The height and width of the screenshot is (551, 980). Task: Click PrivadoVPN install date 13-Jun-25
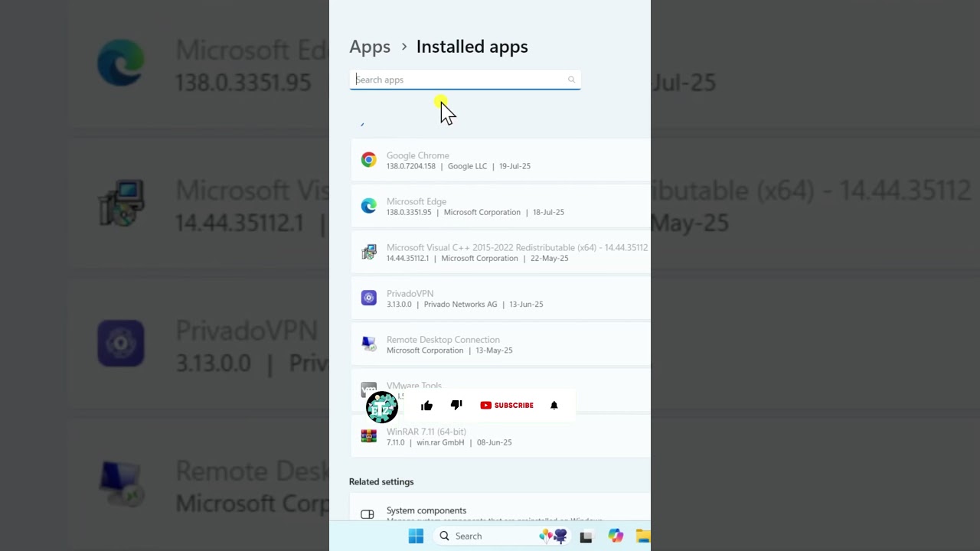click(526, 304)
